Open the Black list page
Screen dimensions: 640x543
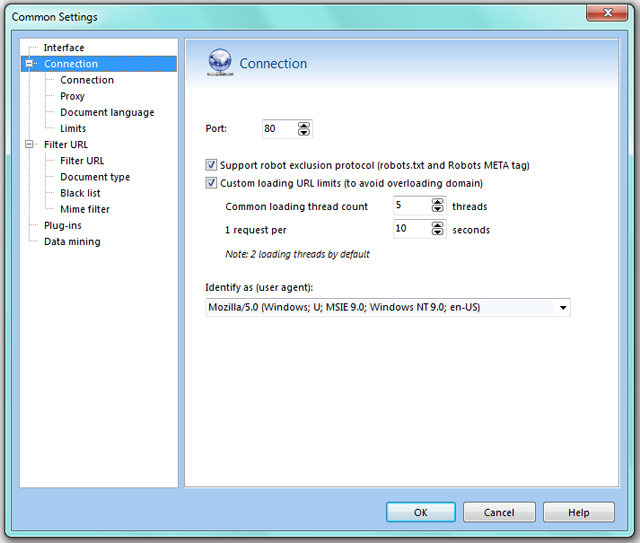(80, 193)
